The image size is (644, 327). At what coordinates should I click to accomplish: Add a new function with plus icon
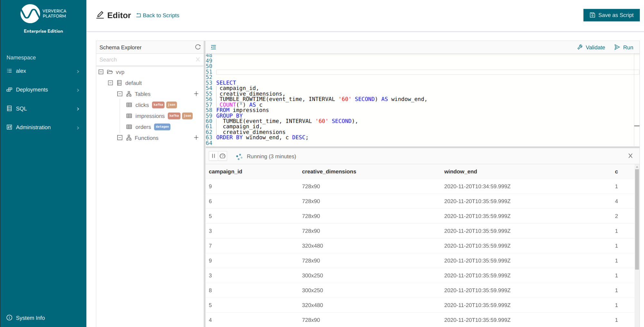[x=196, y=138]
